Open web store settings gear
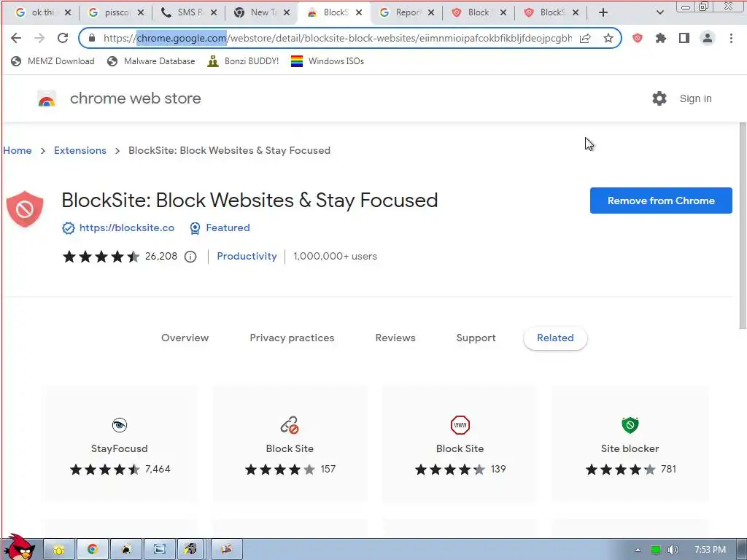 point(659,98)
